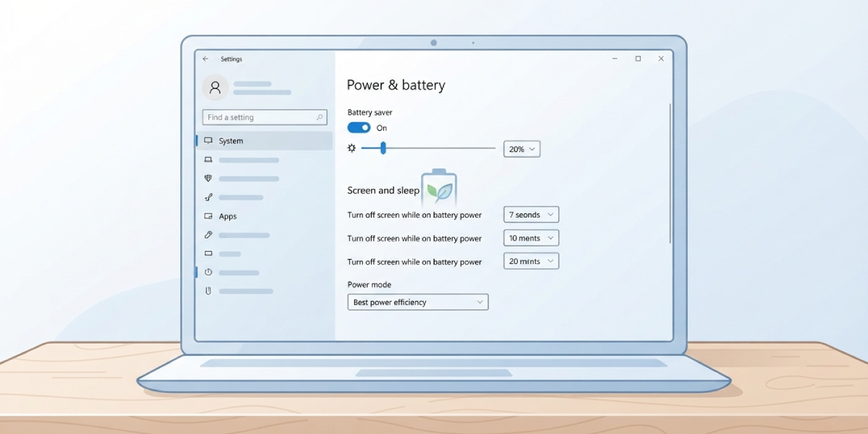Close the Settings window
Image resolution: width=868 pixels, height=434 pixels.
pyautogui.click(x=661, y=59)
